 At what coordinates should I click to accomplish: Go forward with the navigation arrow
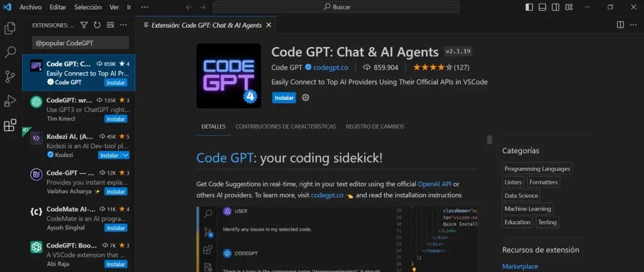pyautogui.click(x=202, y=7)
